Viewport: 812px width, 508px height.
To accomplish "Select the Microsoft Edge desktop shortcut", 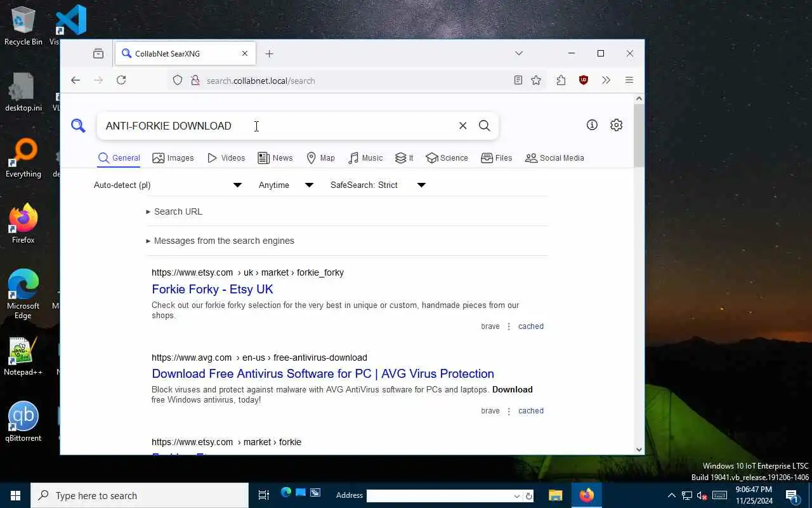I will click(23, 293).
